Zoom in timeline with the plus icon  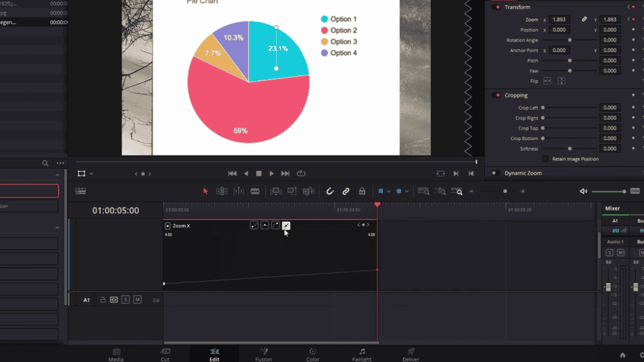pyautogui.click(x=523, y=191)
